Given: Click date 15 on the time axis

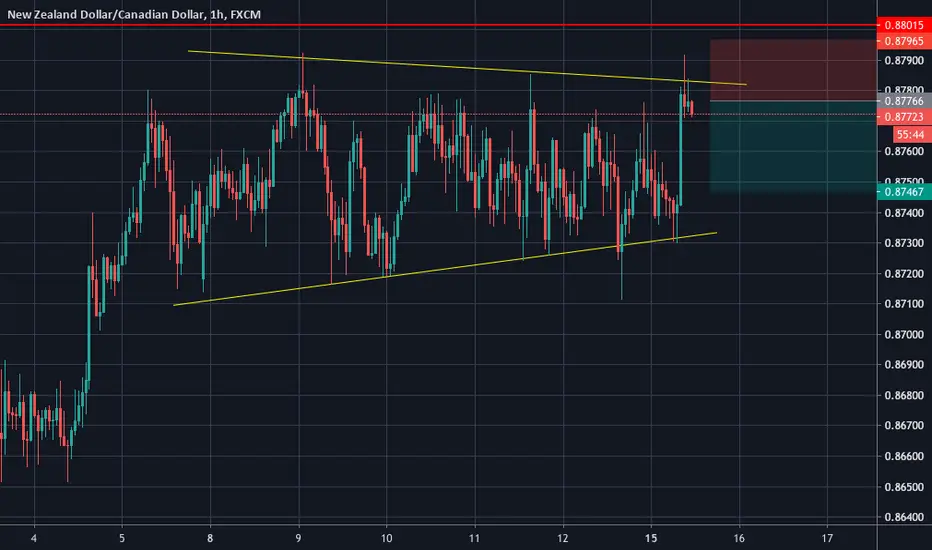Looking at the screenshot, I should coord(651,538).
